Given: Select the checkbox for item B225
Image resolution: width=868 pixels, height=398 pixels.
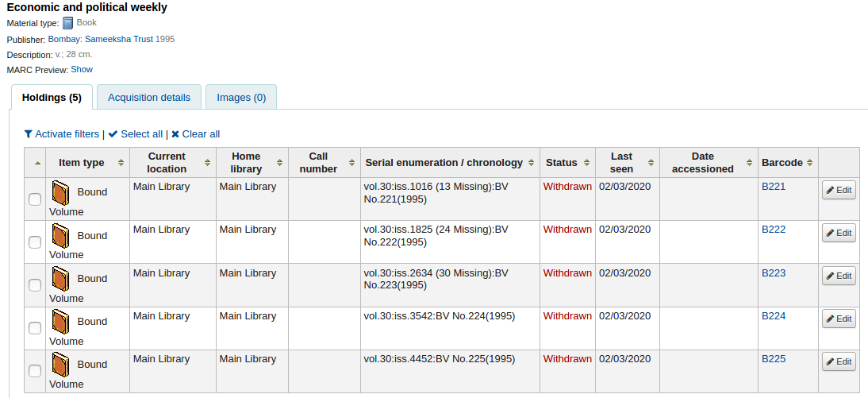Looking at the screenshot, I should [x=35, y=371].
